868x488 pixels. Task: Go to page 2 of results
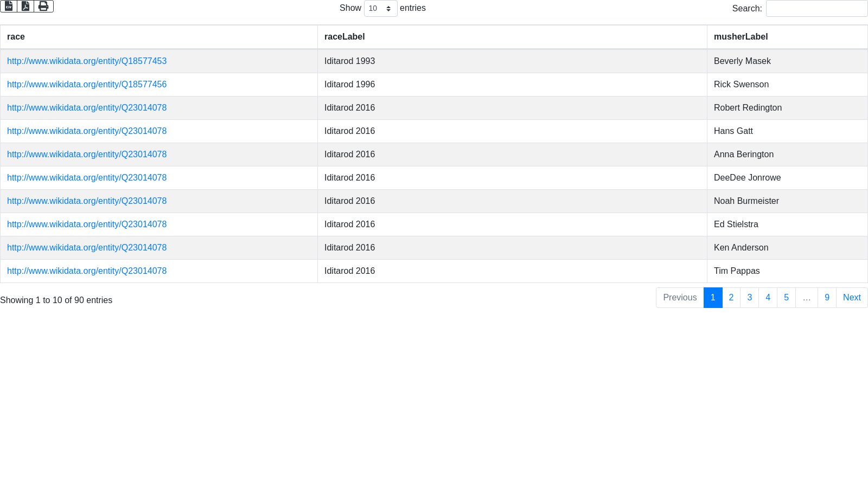tap(731, 298)
